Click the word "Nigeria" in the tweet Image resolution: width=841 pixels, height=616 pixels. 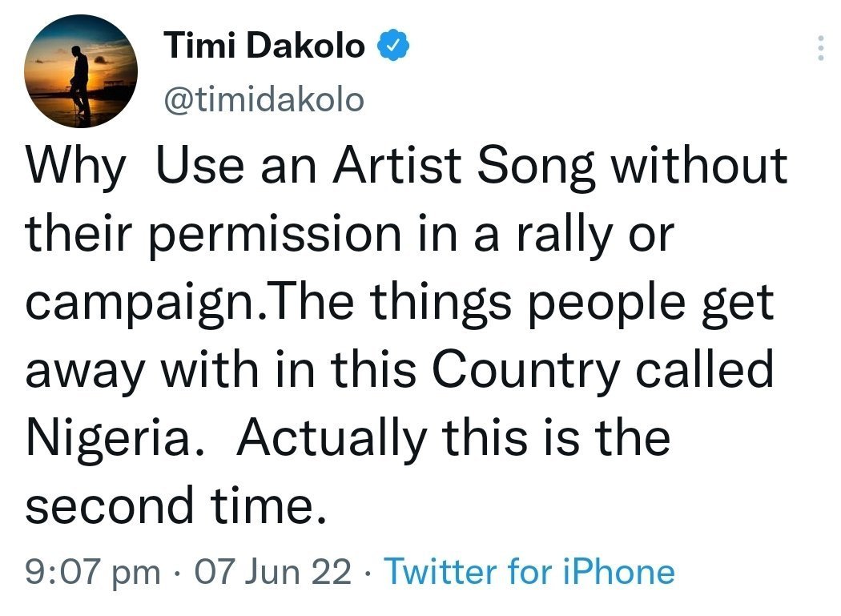[x=110, y=439]
